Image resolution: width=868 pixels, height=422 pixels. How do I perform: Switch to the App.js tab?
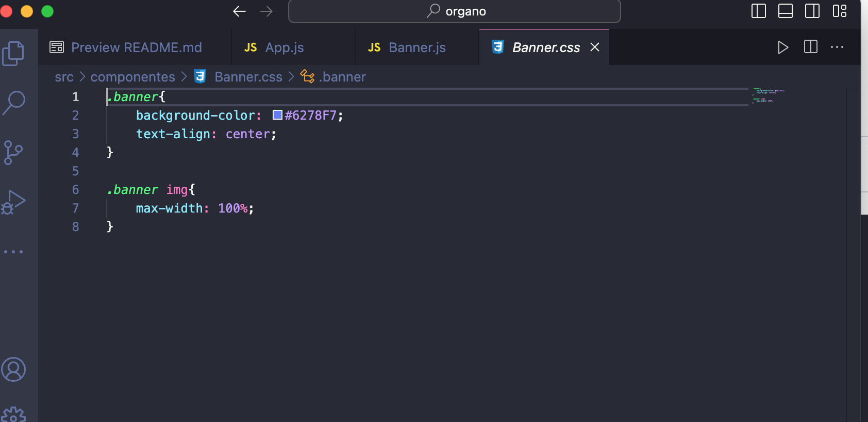[x=294, y=47]
